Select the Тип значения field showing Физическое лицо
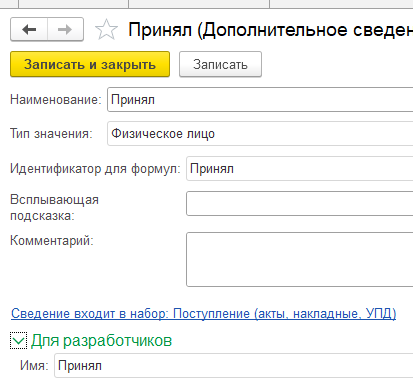 click(260, 134)
